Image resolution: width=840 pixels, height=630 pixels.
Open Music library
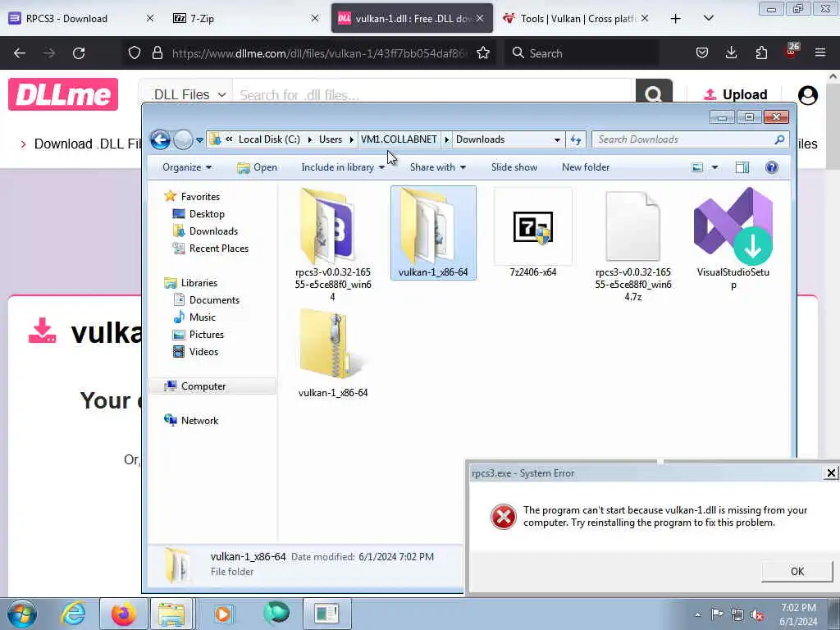pyautogui.click(x=202, y=317)
